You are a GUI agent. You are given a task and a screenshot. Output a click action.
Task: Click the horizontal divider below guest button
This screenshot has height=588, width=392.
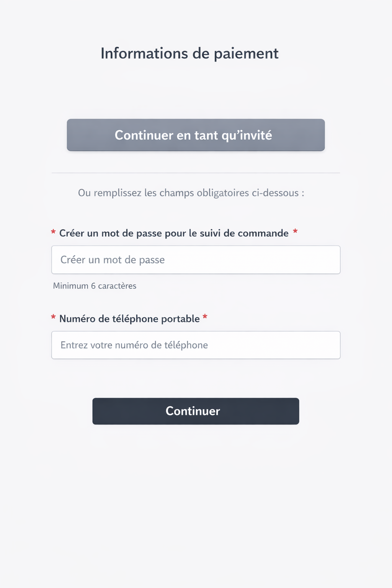pyautogui.click(x=196, y=173)
